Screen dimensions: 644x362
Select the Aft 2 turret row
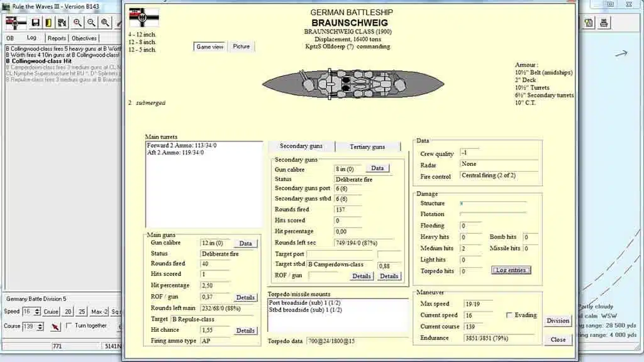(x=204, y=153)
